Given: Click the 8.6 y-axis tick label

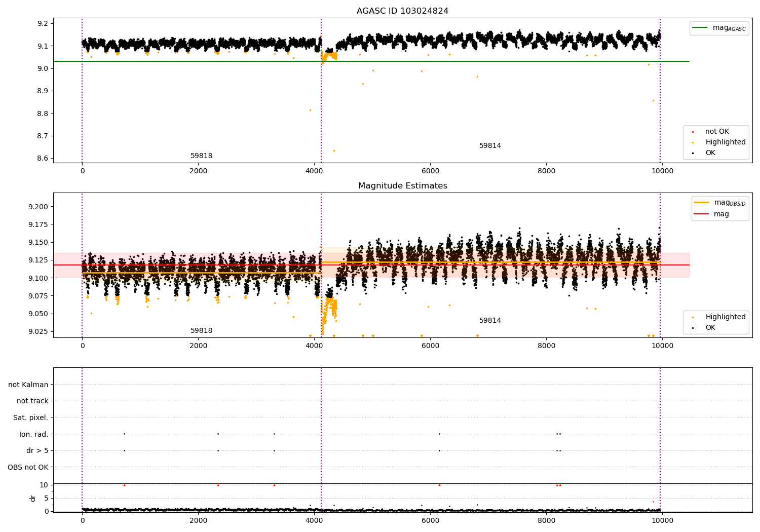Looking at the screenshot, I should coord(43,159).
